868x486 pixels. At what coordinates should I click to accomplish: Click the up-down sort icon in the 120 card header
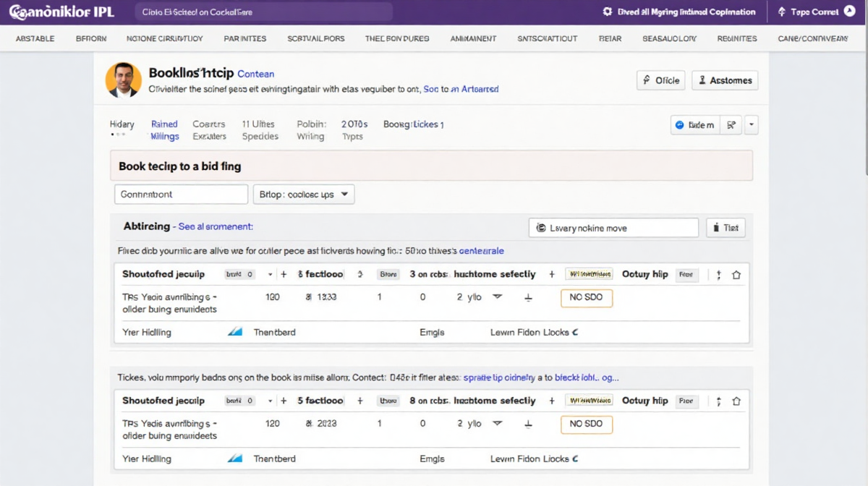click(x=718, y=401)
